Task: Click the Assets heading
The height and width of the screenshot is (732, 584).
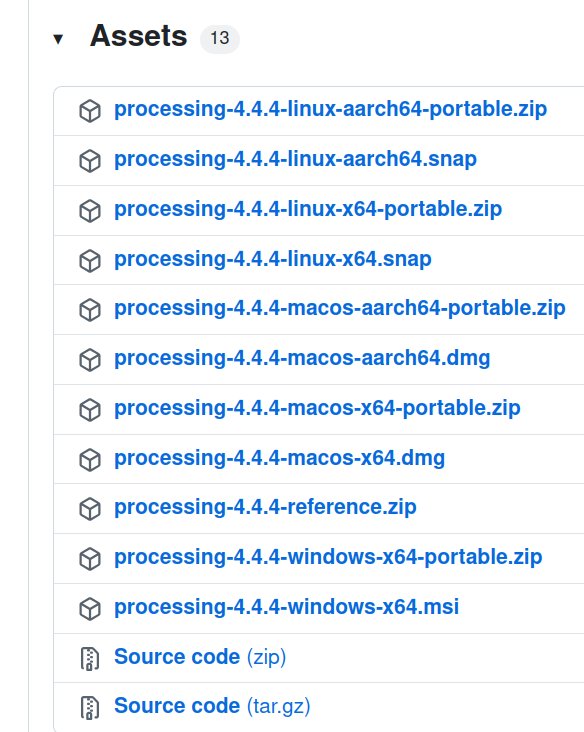Action: coord(139,36)
